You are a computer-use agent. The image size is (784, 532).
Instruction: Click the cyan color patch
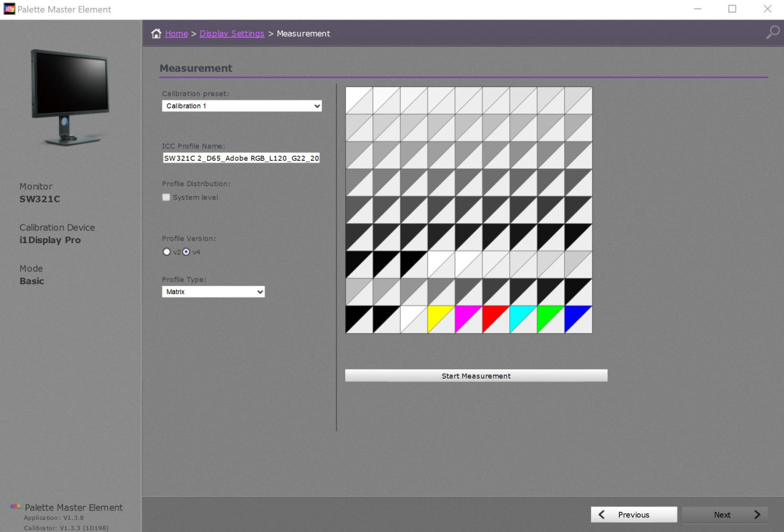tap(523, 319)
